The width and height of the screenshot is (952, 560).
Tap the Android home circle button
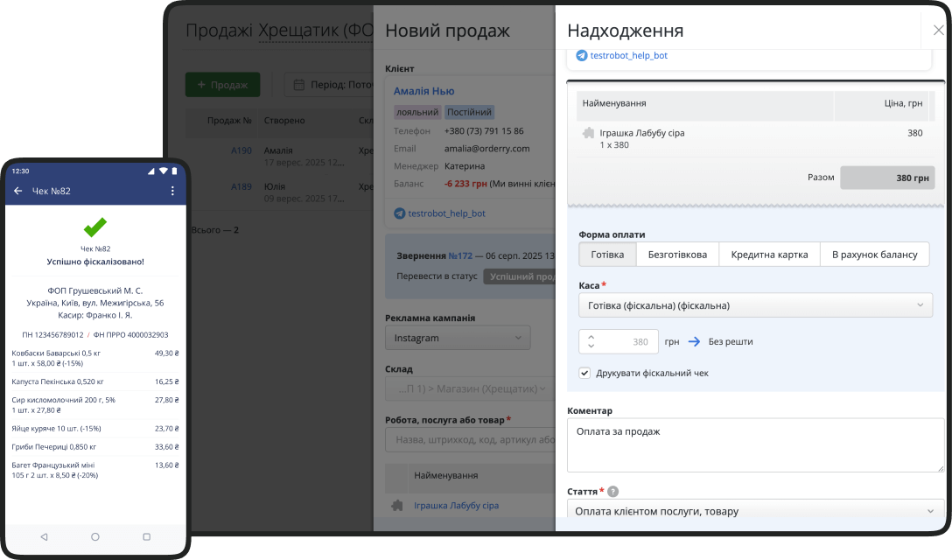coord(95,538)
